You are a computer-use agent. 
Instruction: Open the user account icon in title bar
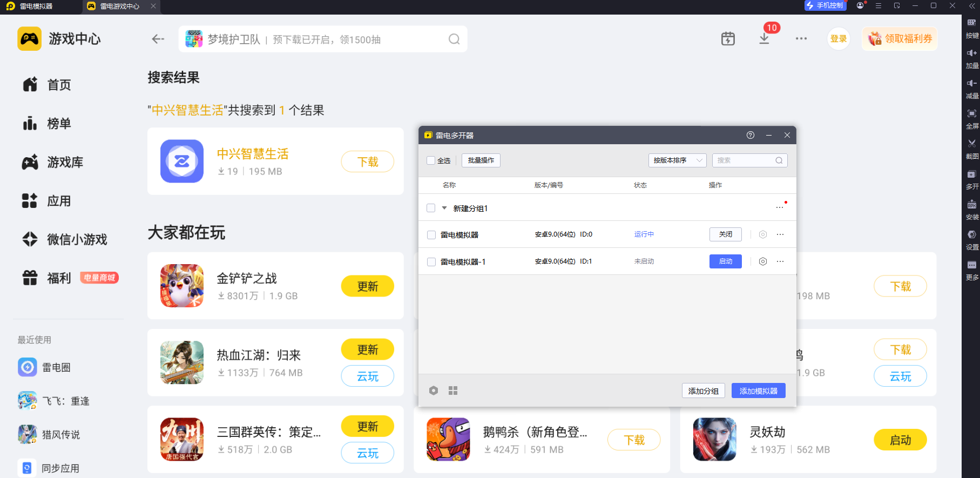pyautogui.click(x=860, y=5)
